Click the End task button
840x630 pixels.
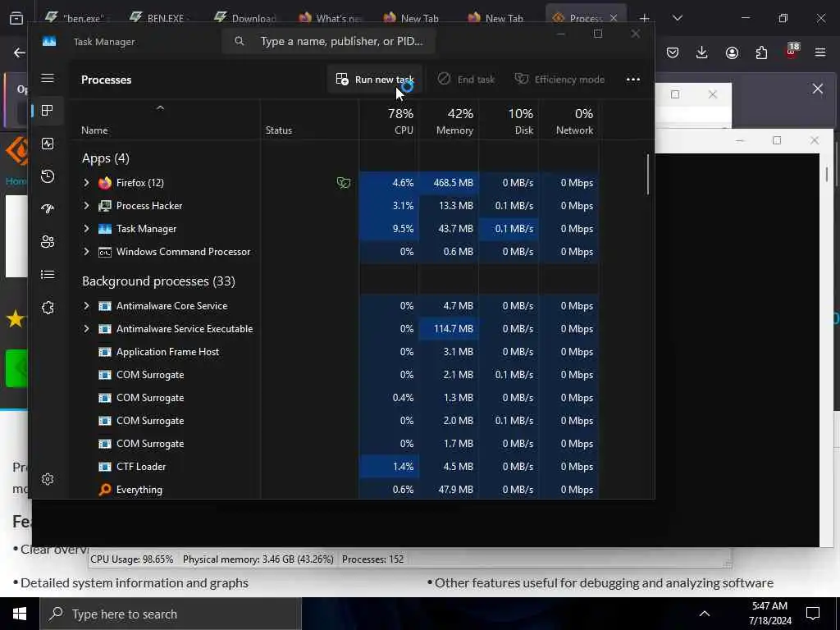(466, 80)
